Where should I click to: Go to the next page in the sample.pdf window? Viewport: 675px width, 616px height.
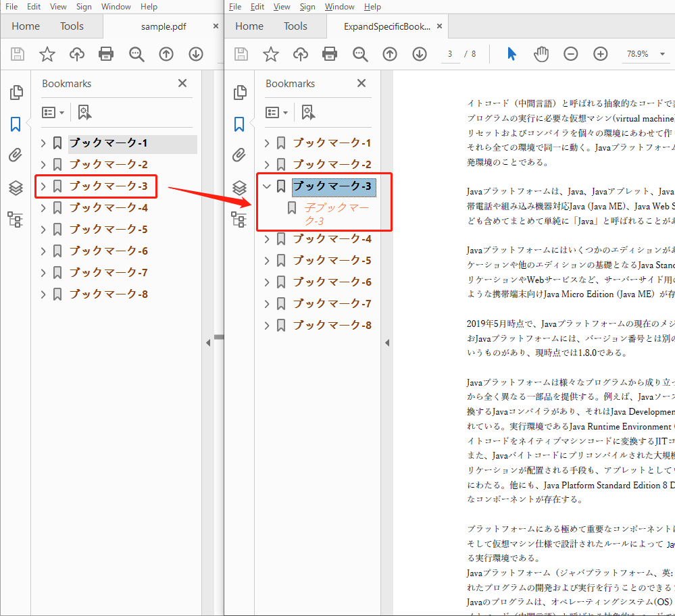[x=196, y=54]
